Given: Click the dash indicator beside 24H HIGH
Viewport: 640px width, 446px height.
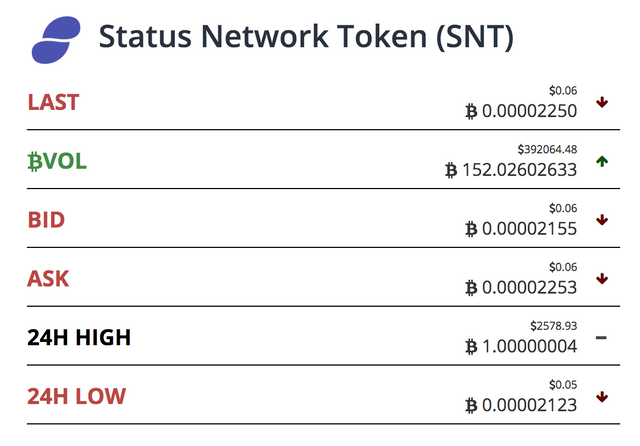Looking at the screenshot, I should pyautogui.click(x=601, y=337).
